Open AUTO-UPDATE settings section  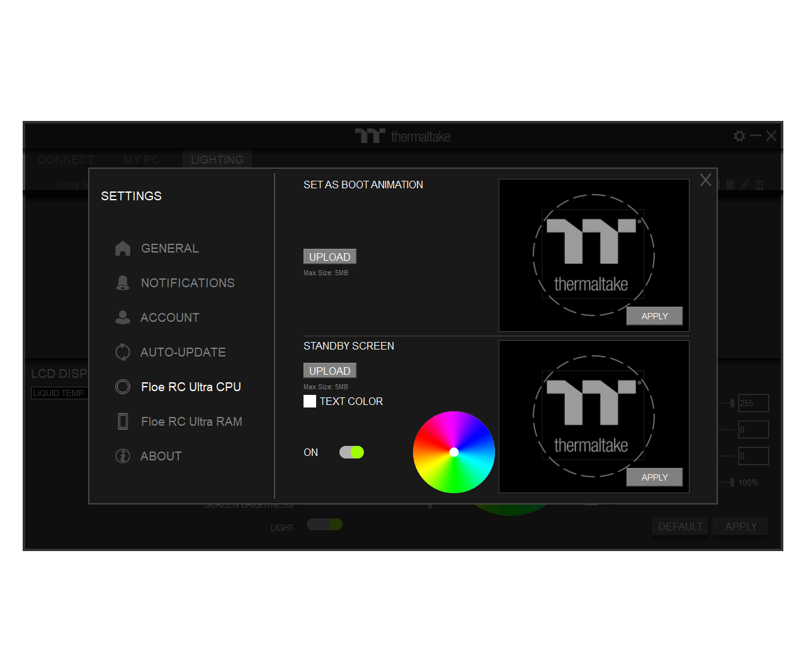[x=183, y=352]
